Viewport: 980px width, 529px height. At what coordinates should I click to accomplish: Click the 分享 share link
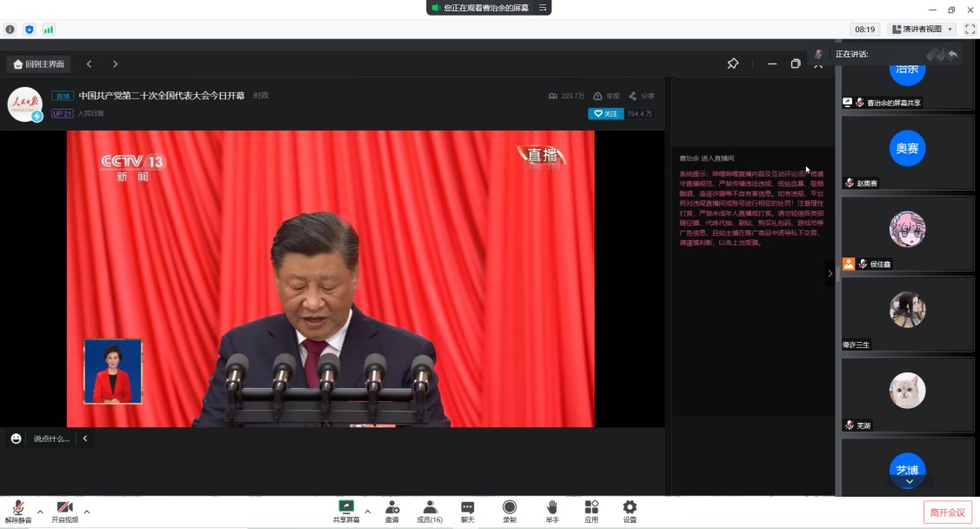click(x=642, y=96)
